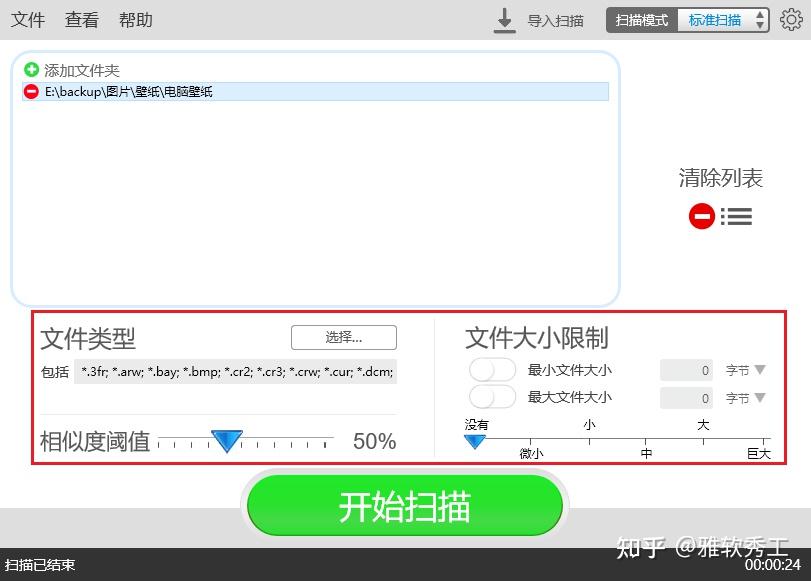
Task: Click the 大 mark on size slider
Action: [x=703, y=425]
